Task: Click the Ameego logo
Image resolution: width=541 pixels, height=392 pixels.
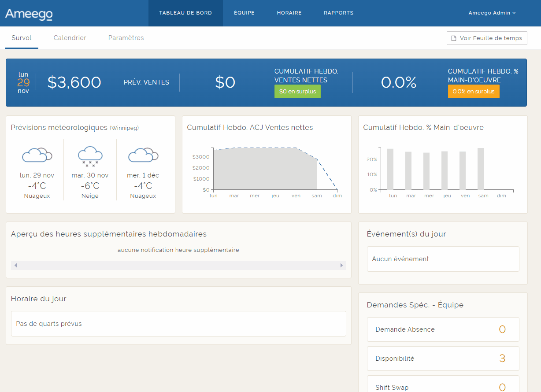Action: (x=29, y=14)
